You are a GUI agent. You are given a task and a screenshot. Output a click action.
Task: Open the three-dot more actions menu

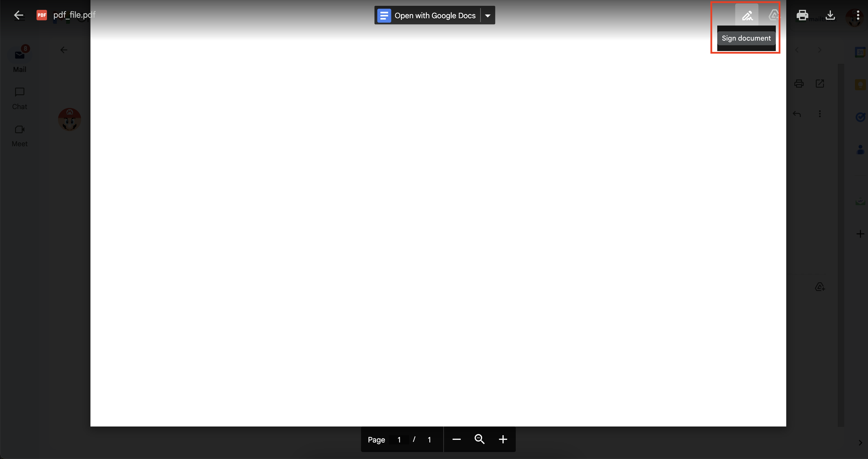coord(858,15)
